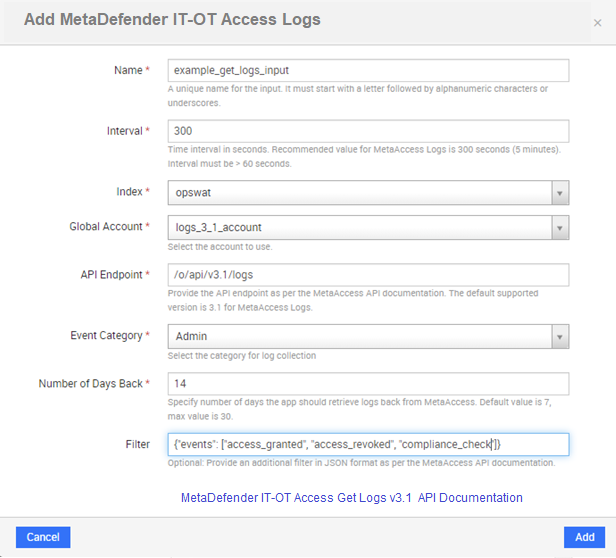Image resolution: width=616 pixels, height=558 pixels.
Task: Open the Get Logs v3.1 API Documentation link
Action: (352, 498)
